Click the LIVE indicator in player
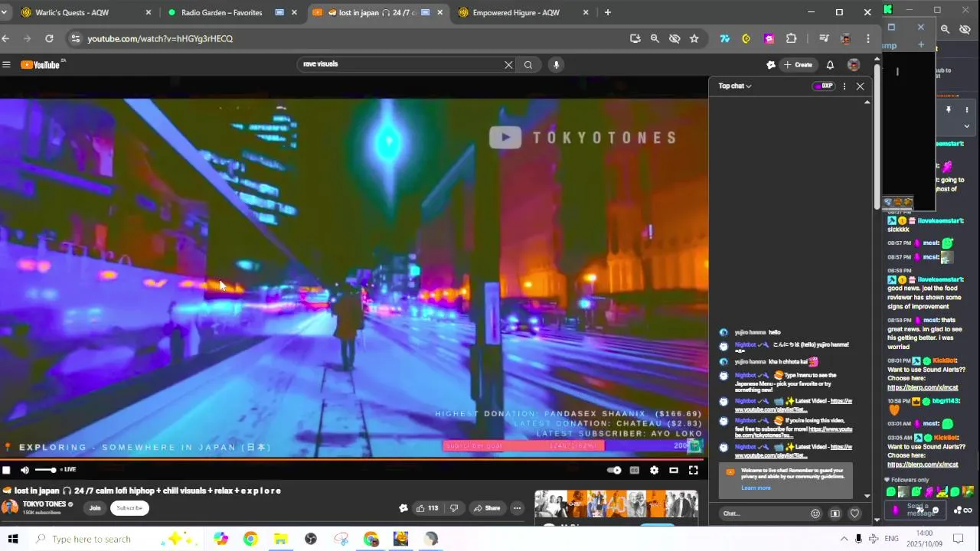This screenshot has width=980, height=551. [x=67, y=470]
